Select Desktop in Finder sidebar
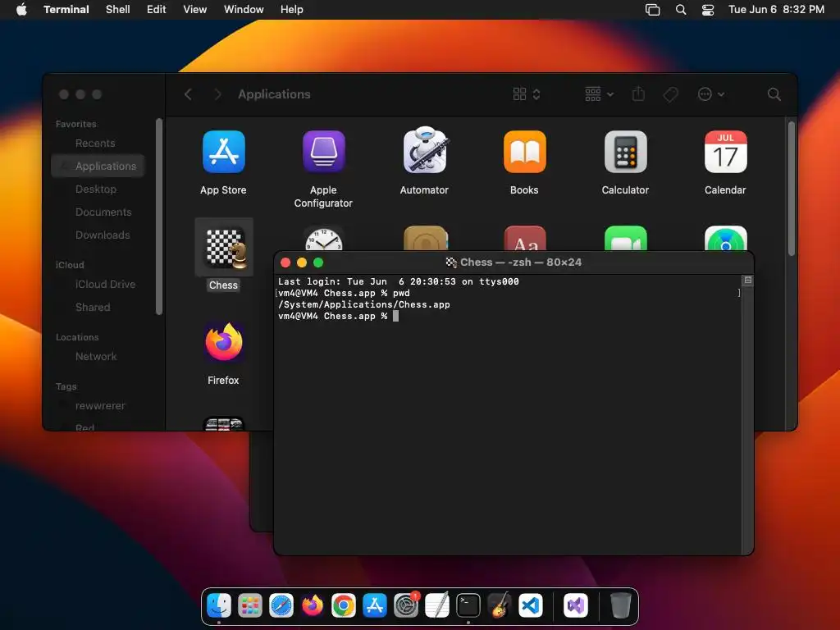 (x=96, y=189)
